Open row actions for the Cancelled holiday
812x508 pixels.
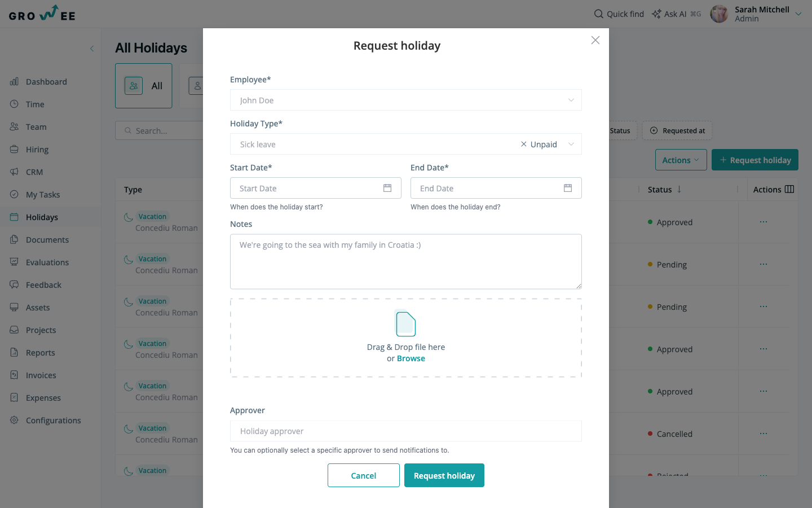[764, 433]
